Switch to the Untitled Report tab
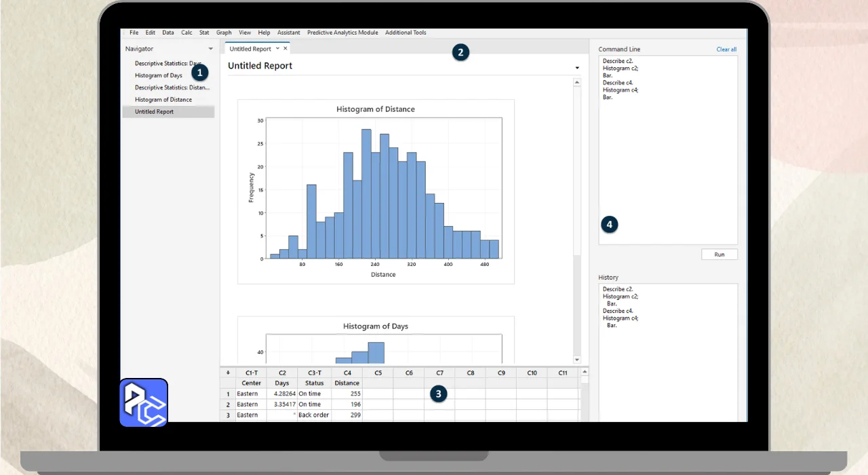868x475 pixels. 250,49
